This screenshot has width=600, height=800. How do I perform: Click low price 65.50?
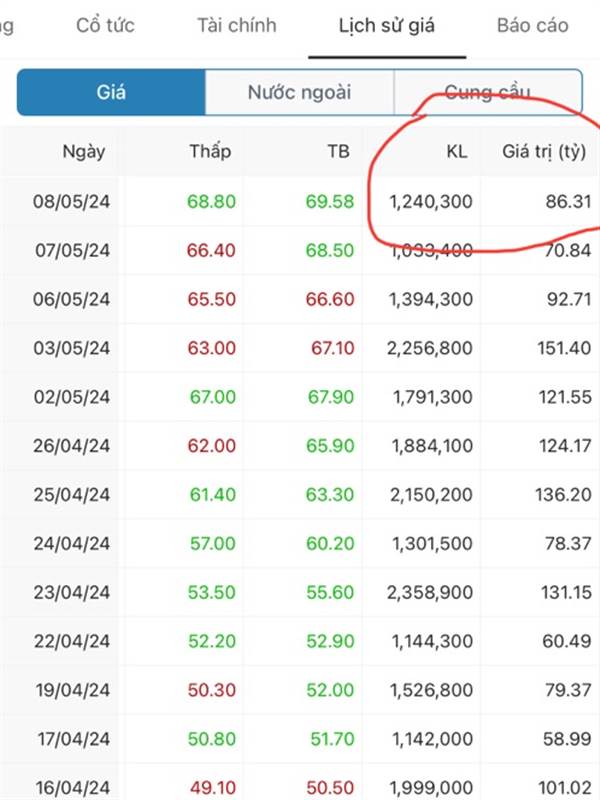coord(212,299)
